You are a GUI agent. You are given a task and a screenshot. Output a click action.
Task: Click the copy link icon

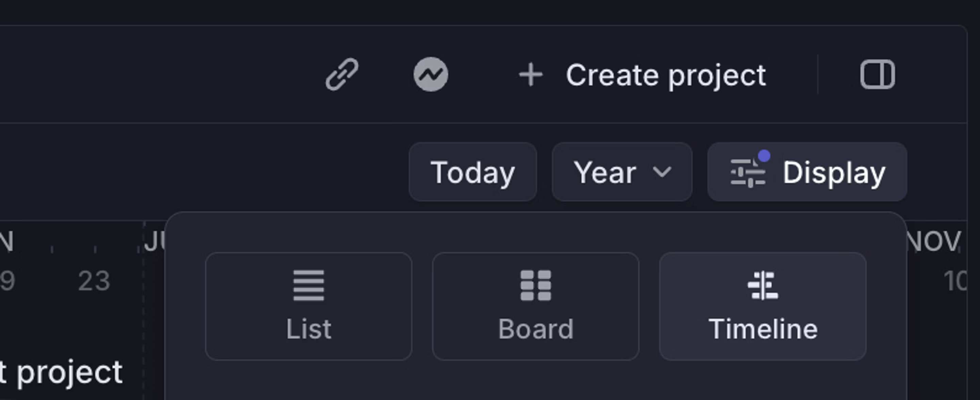click(x=342, y=75)
